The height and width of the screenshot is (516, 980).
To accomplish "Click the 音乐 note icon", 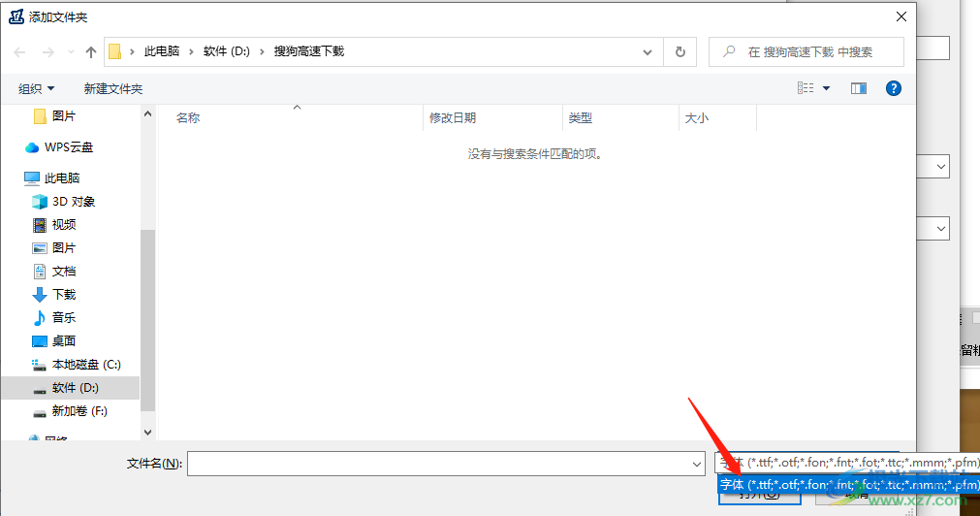I will point(40,318).
